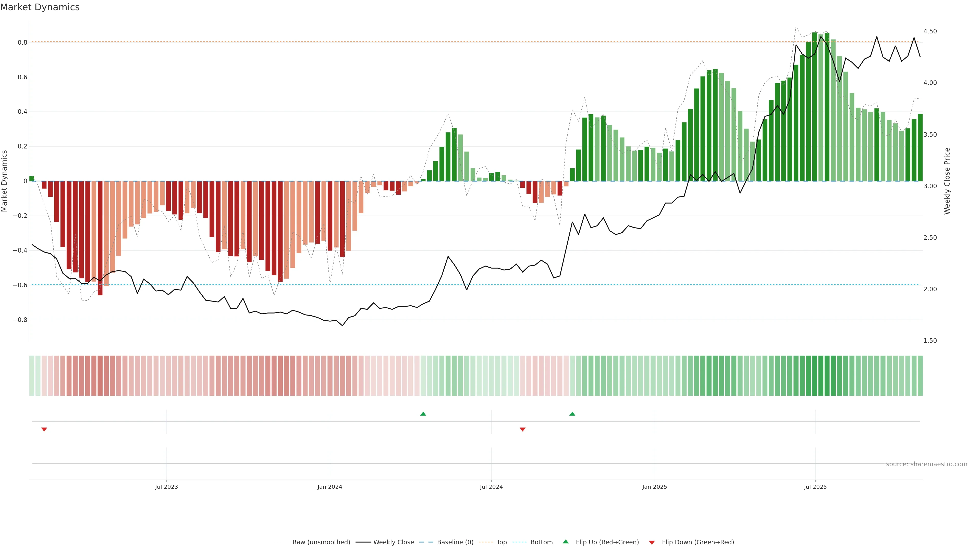Click the Flip Up green triangle legend icon
Screen dimensions: 980x551
(566, 542)
